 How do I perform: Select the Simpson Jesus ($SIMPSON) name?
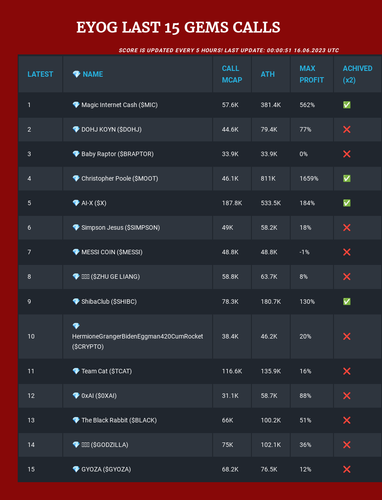121,228
